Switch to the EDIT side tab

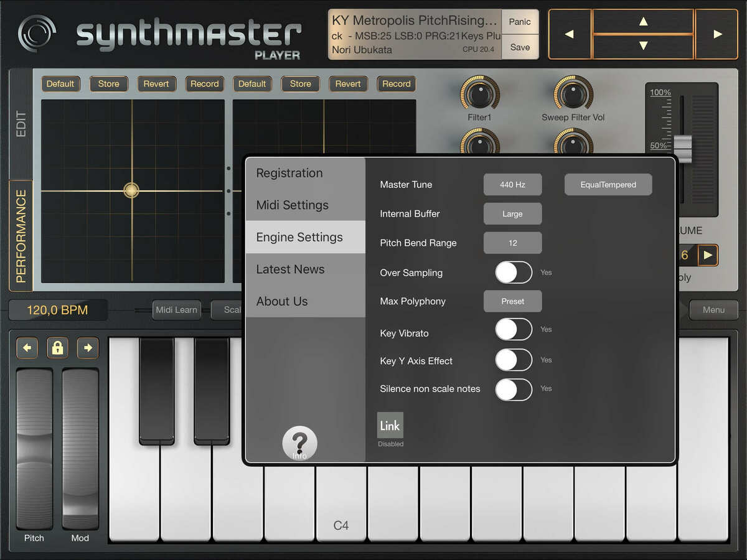click(x=21, y=124)
